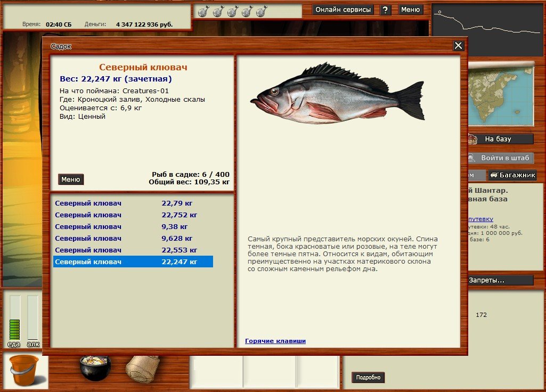Click the house icon beside На базу
The image size is (546, 392).
pos(472,139)
